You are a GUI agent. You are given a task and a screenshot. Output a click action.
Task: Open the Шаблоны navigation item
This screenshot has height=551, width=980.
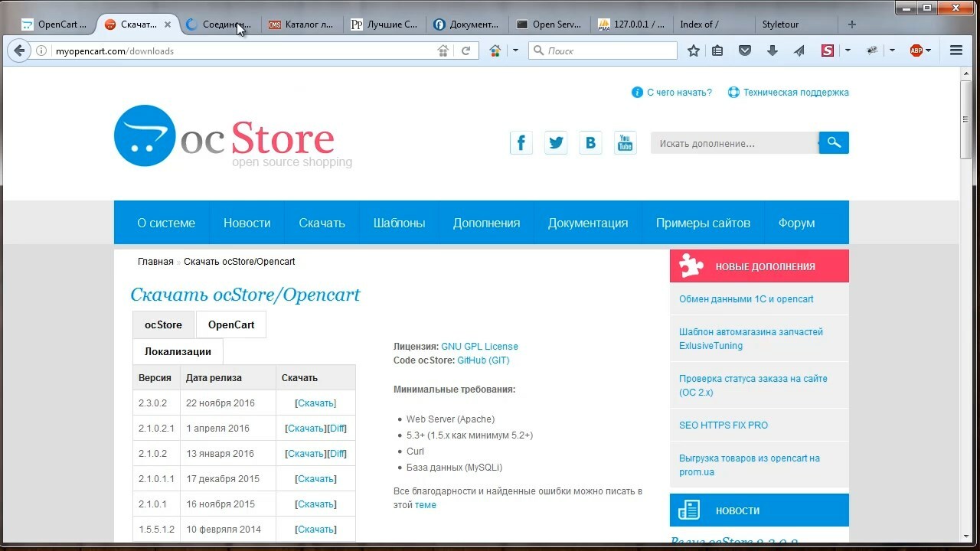pyautogui.click(x=399, y=223)
